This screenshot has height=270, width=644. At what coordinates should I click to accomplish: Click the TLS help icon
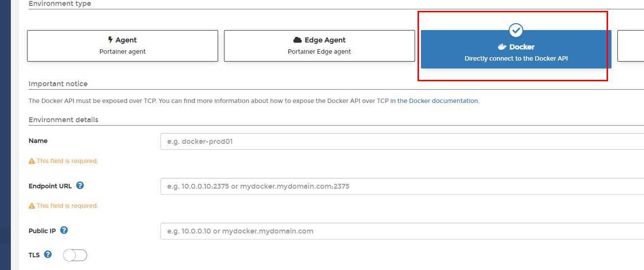[48, 254]
